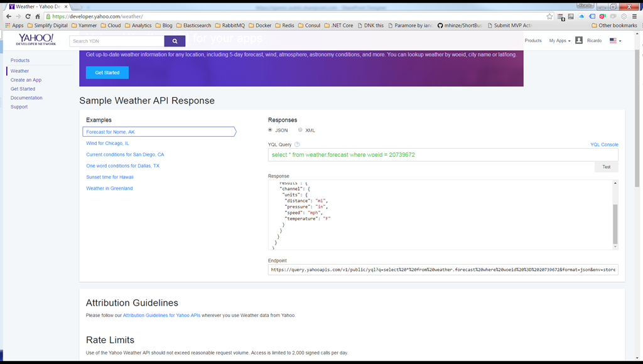643x364 pixels.
Task: Click into the YQL Query text box
Action: [x=443, y=155]
